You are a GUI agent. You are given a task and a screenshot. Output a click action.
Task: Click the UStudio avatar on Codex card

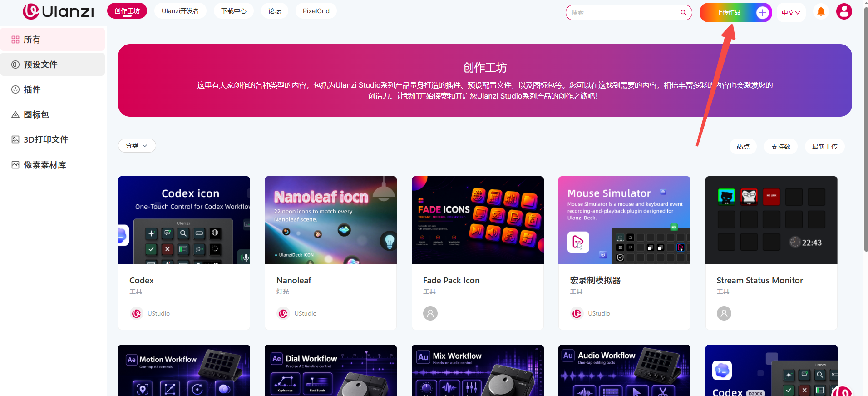tap(137, 313)
